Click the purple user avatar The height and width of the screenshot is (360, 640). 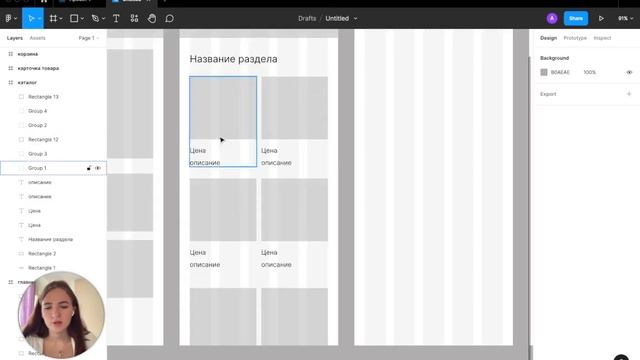tap(552, 18)
